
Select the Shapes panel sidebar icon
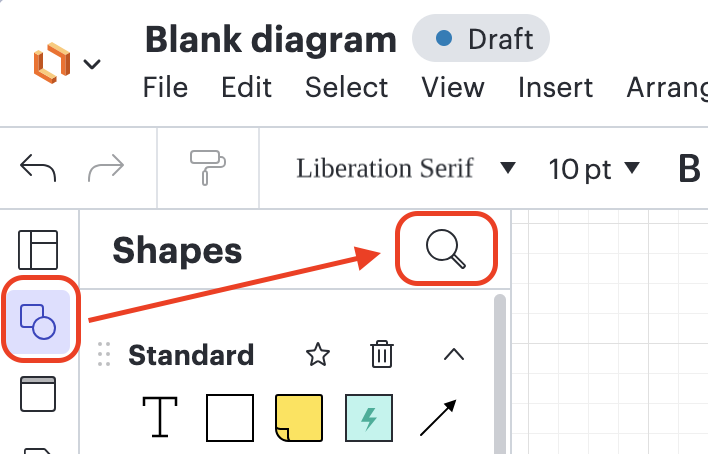(x=38, y=322)
